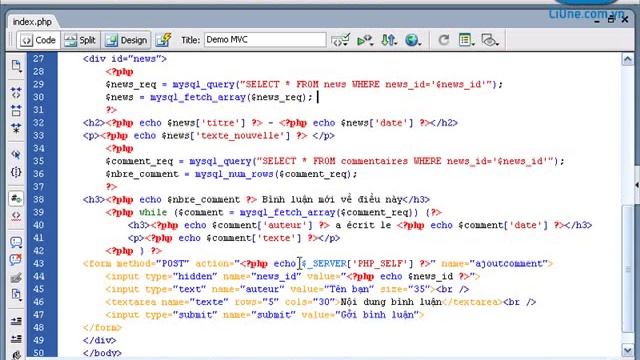Image resolution: width=640 pixels, height=360 pixels.
Task: Switch to Design view
Action: (x=126, y=40)
